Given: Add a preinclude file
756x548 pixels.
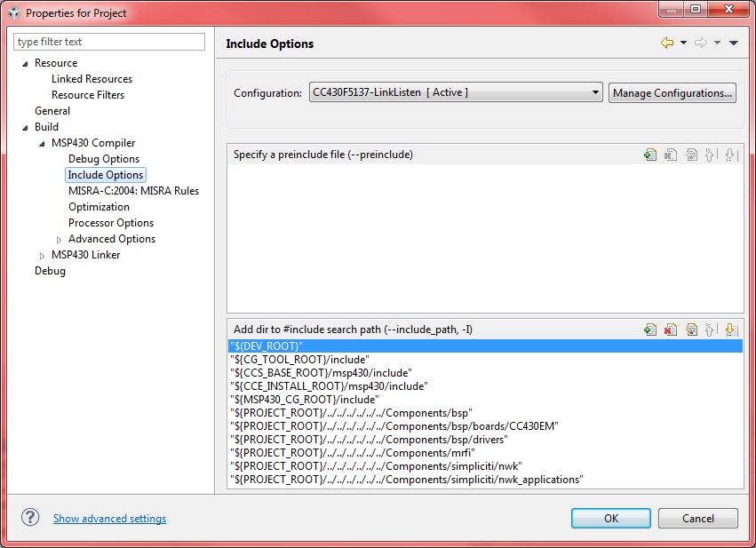Looking at the screenshot, I should tap(649, 155).
